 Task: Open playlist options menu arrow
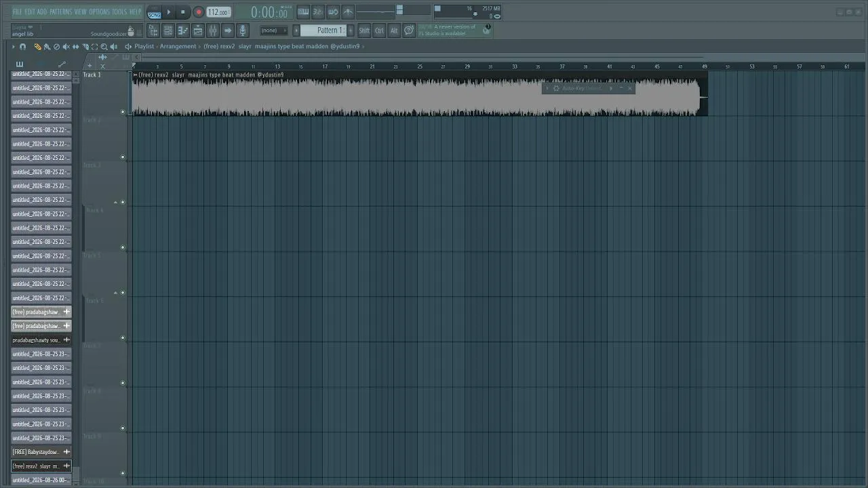[12, 47]
